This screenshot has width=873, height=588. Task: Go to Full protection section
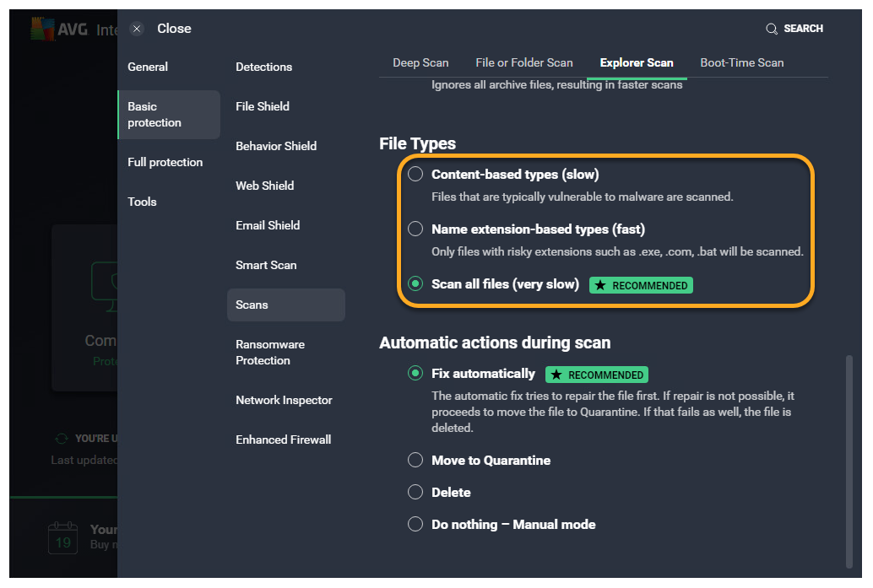pos(165,162)
